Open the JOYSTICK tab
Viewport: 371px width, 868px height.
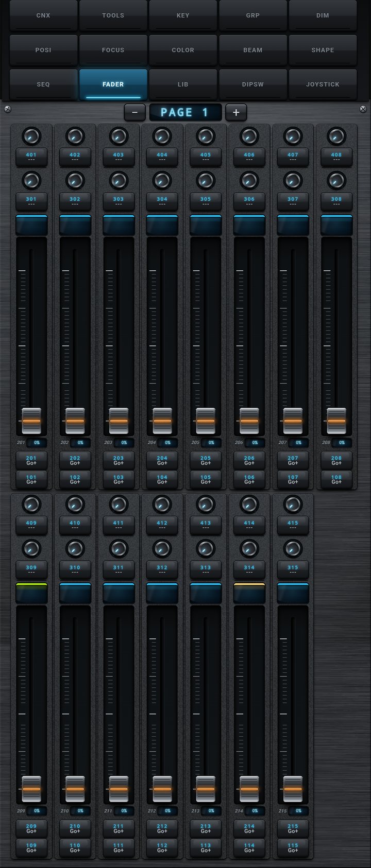point(323,84)
